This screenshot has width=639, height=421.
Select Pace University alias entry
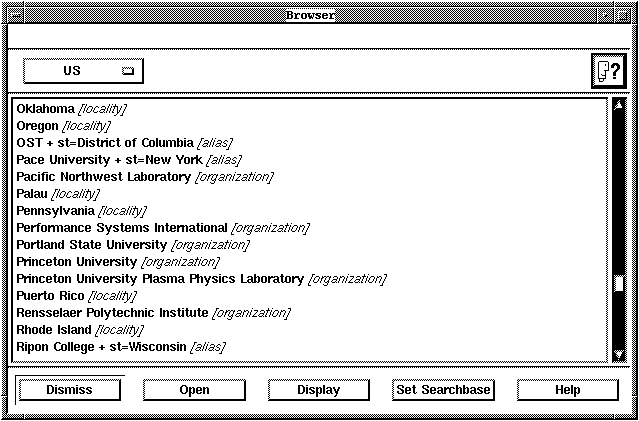pyautogui.click(x=128, y=159)
